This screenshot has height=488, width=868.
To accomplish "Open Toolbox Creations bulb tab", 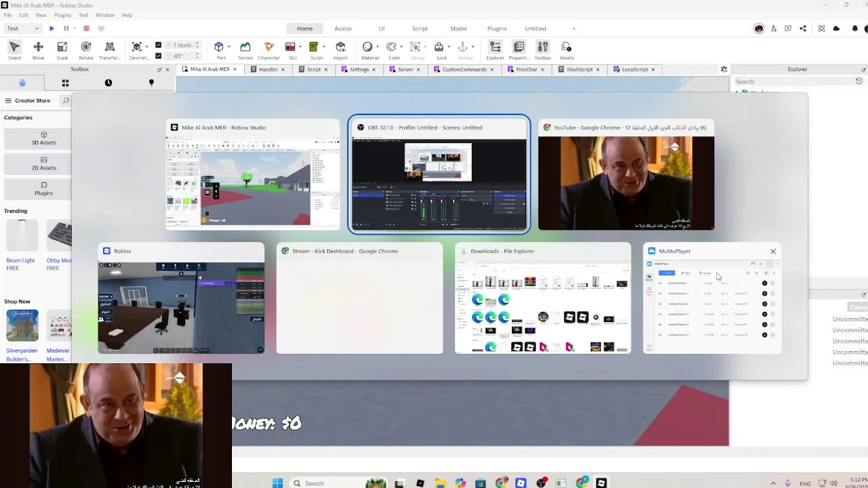I will [151, 83].
